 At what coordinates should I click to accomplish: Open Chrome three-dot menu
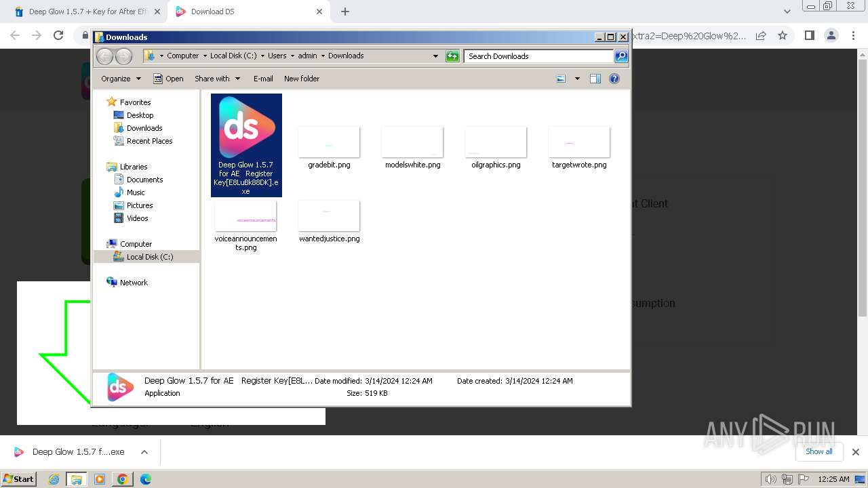[852, 35]
